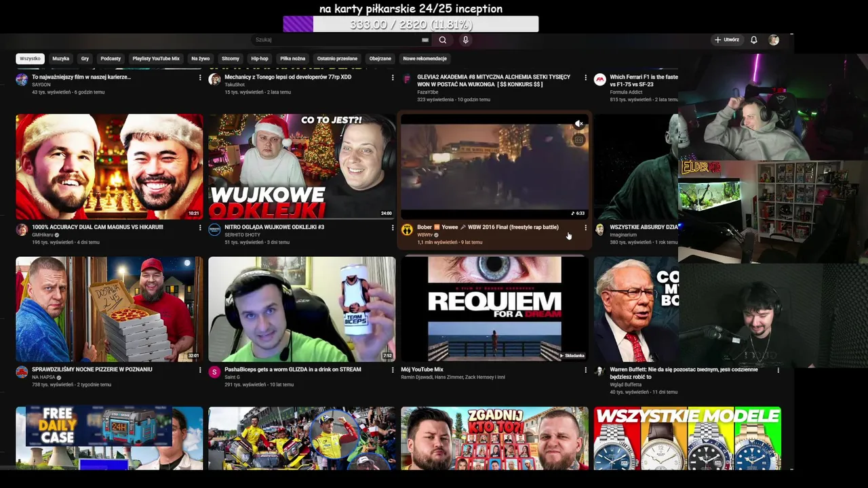Image resolution: width=868 pixels, height=488 pixels.
Task: Open options for GLEVIA2 Akademia video
Action: point(586,78)
